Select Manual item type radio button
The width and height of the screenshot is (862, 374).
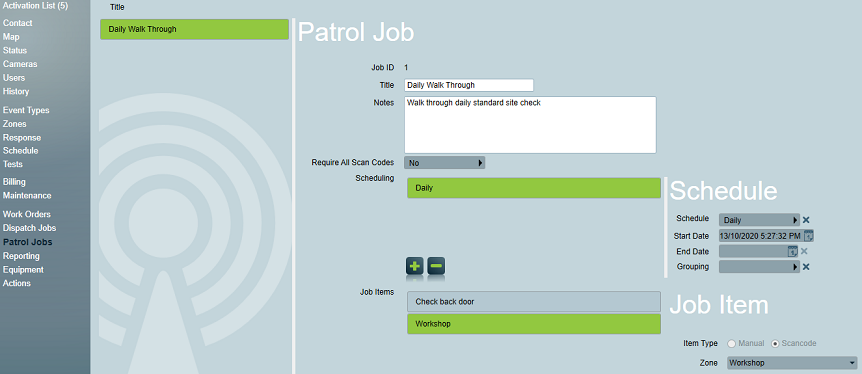click(x=732, y=343)
